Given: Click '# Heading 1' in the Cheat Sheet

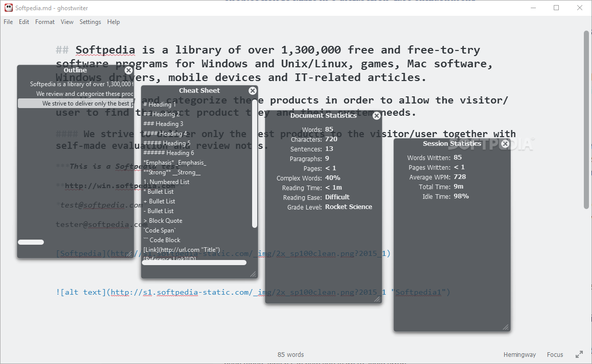Looking at the screenshot, I should pyautogui.click(x=159, y=105).
